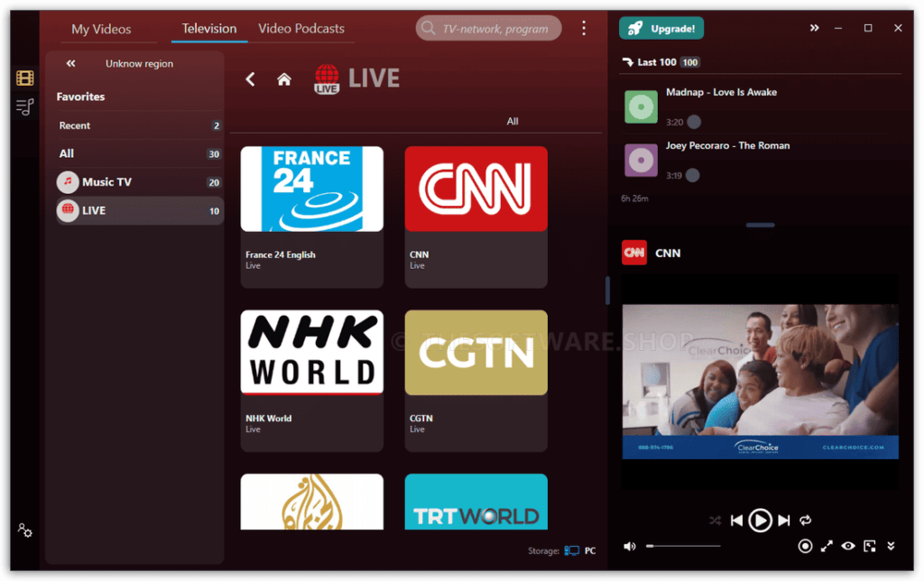The height and width of the screenshot is (581, 924).
Task: Open the video library film-strip sidebar icon
Action: pyautogui.click(x=24, y=78)
